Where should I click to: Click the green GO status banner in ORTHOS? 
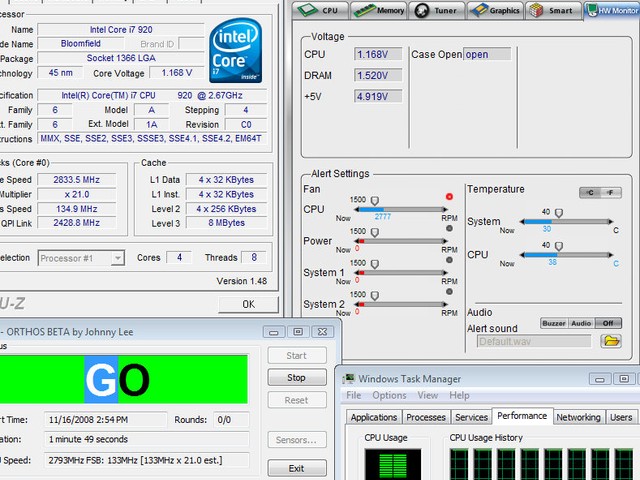(x=123, y=379)
